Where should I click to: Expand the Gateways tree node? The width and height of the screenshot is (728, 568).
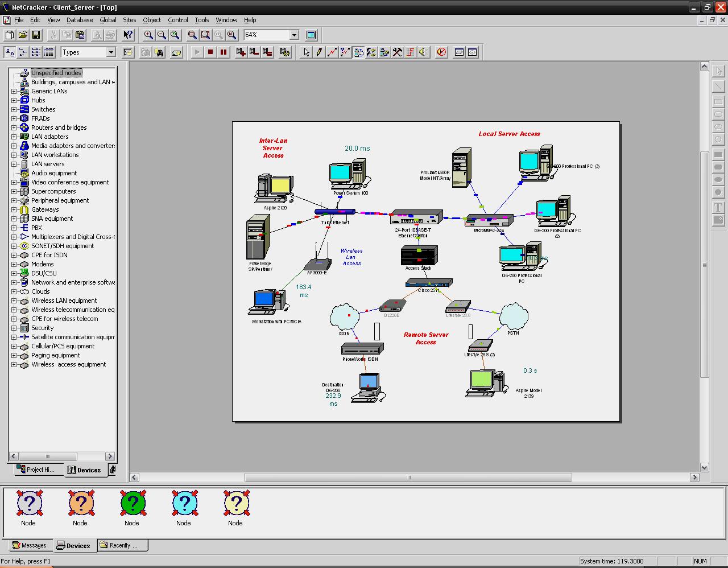click(x=14, y=209)
